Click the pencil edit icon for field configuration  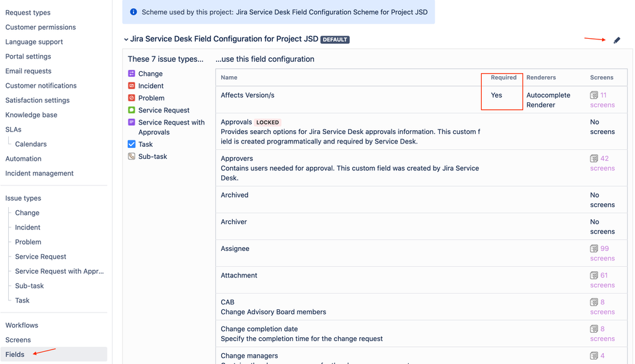click(x=617, y=40)
